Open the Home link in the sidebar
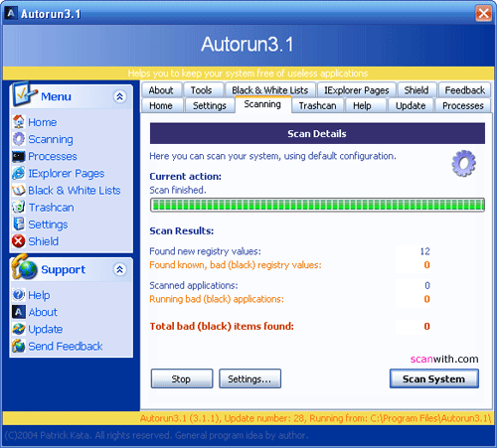 (43, 122)
